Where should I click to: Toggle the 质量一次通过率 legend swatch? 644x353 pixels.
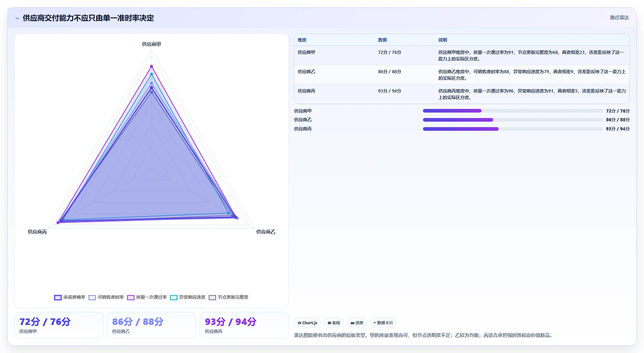(131, 298)
